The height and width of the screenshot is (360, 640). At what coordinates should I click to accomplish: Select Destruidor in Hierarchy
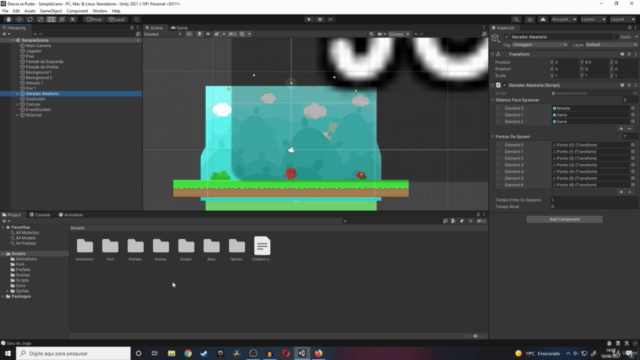pyautogui.click(x=36, y=99)
